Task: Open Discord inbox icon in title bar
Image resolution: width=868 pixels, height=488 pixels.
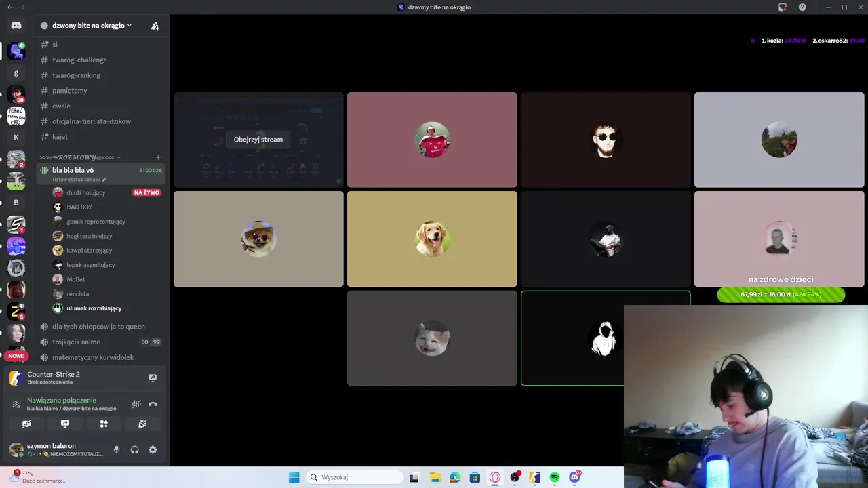Action: coord(783,7)
